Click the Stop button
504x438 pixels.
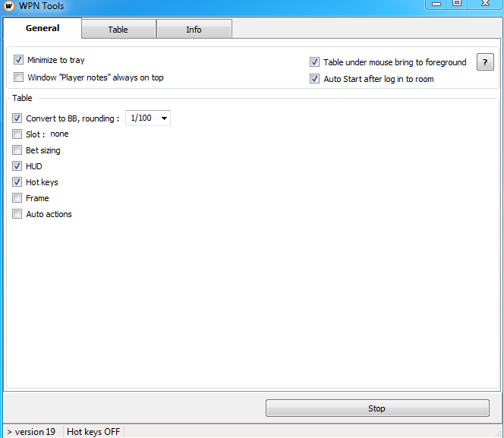click(377, 408)
